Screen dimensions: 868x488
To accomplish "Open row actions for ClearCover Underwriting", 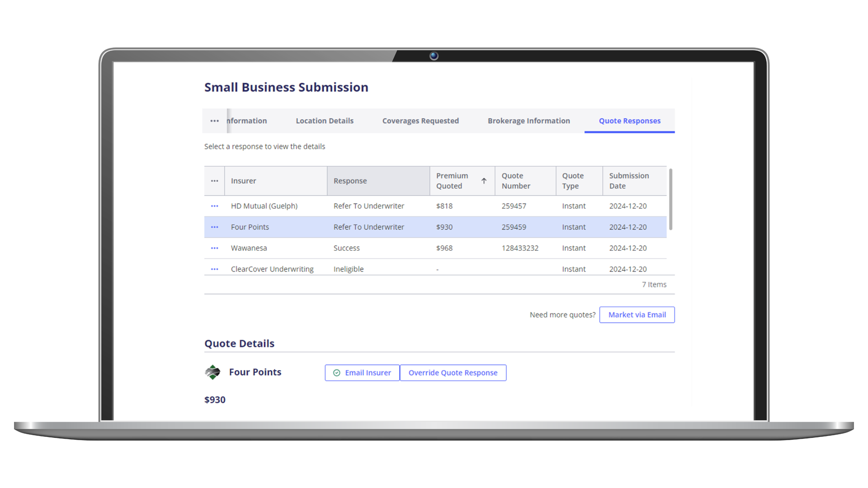I will tap(214, 269).
